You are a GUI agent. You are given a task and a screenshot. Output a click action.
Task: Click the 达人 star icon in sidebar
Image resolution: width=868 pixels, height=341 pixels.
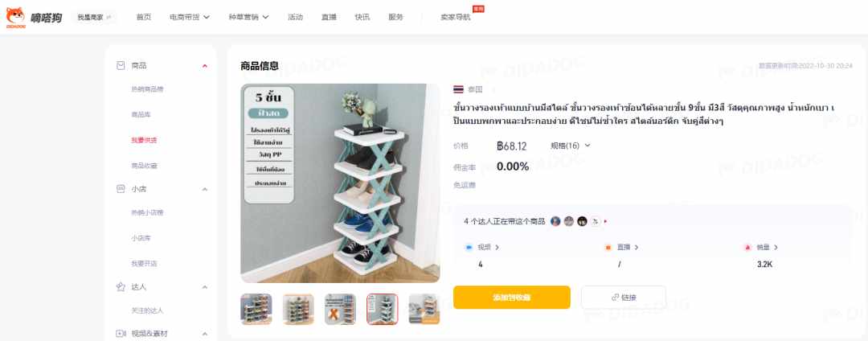(121, 287)
